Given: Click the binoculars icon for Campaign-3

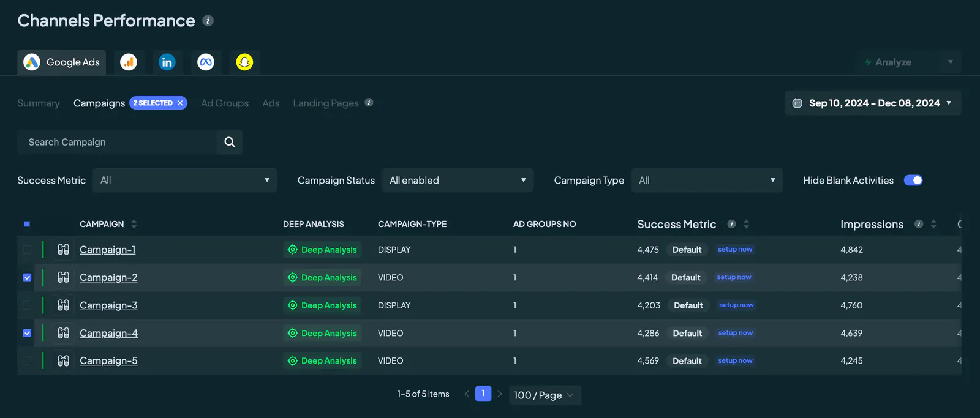Looking at the screenshot, I should click(x=63, y=305).
